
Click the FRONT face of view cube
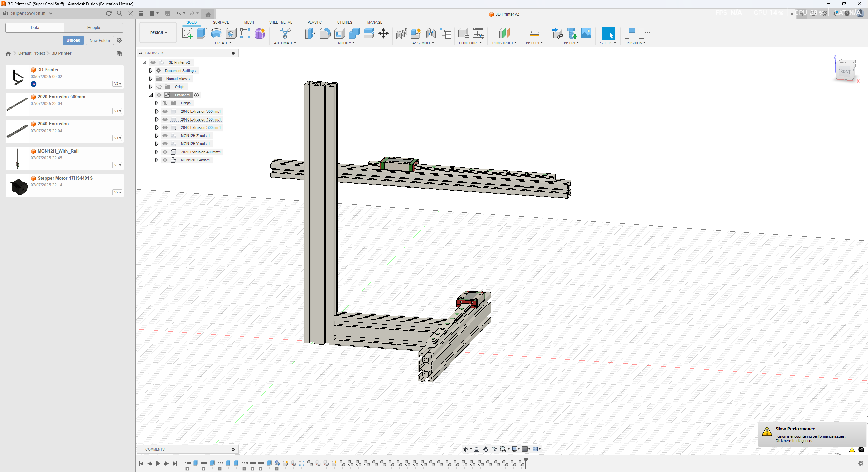pyautogui.click(x=844, y=71)
